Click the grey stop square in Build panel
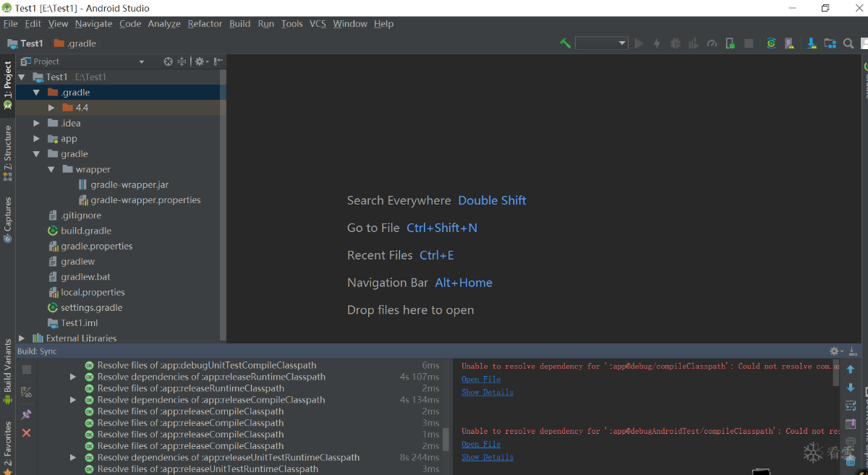868x475 pixels. 27,369
